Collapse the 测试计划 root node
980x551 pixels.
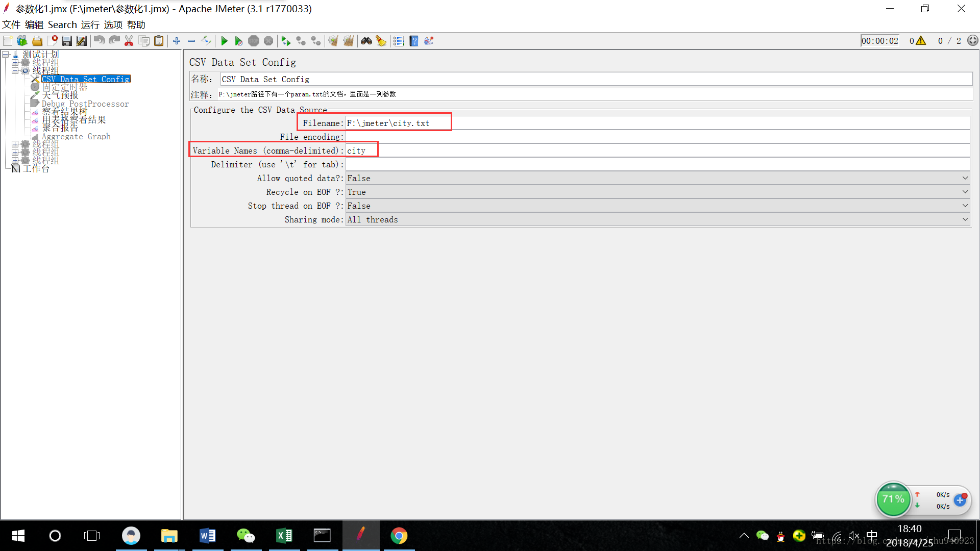click(6, 54)
